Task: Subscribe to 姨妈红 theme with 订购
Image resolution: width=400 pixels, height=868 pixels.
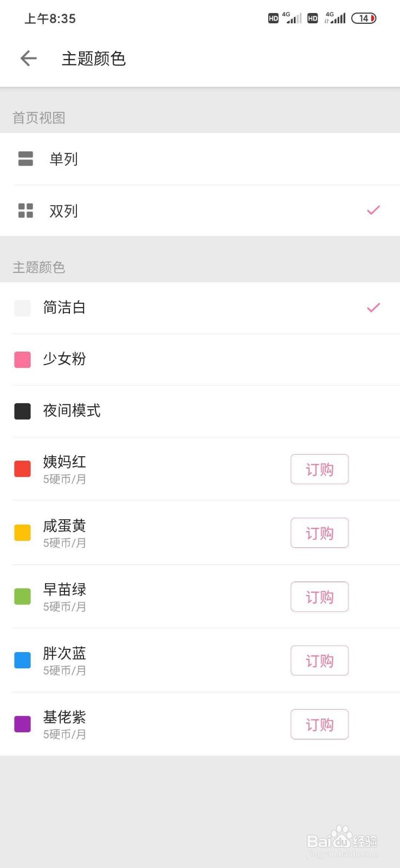Action: (x=319, y=469)
